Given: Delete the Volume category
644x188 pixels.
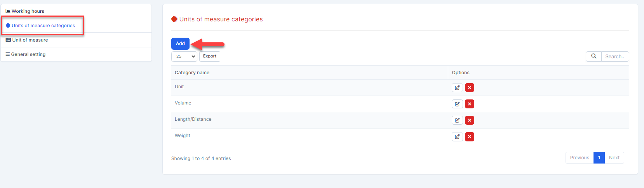Looking at the screenshot, I should click(x=470, y=104).
